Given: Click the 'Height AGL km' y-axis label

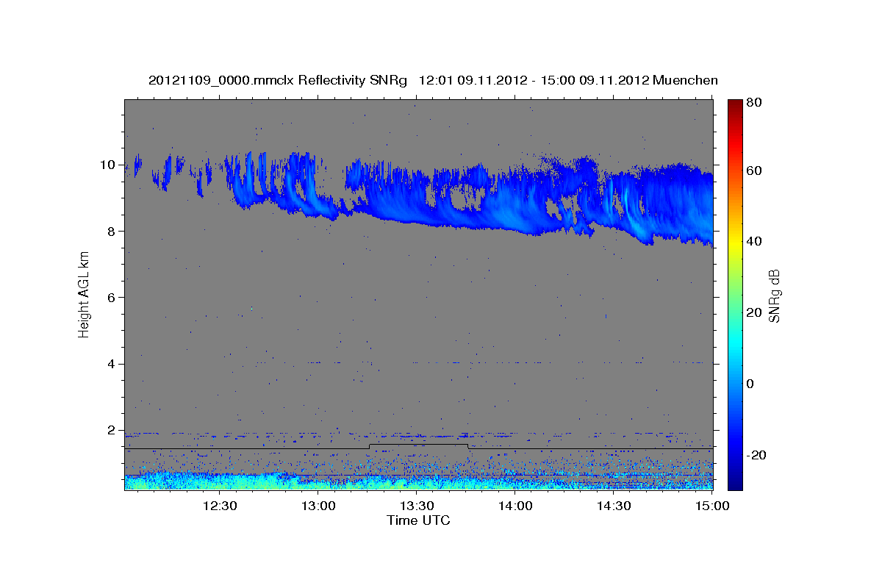Looking at the screenshot, I should [x=84, y=294].
